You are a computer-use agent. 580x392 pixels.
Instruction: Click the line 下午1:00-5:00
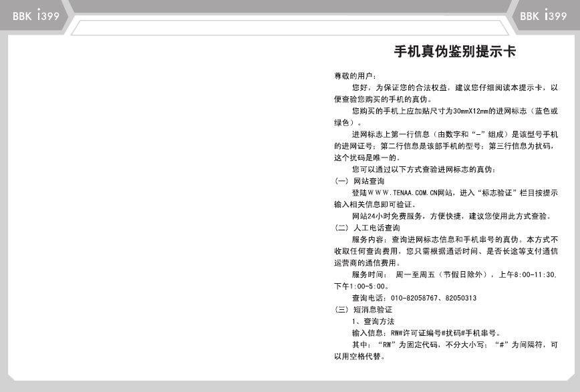[361, 286]
